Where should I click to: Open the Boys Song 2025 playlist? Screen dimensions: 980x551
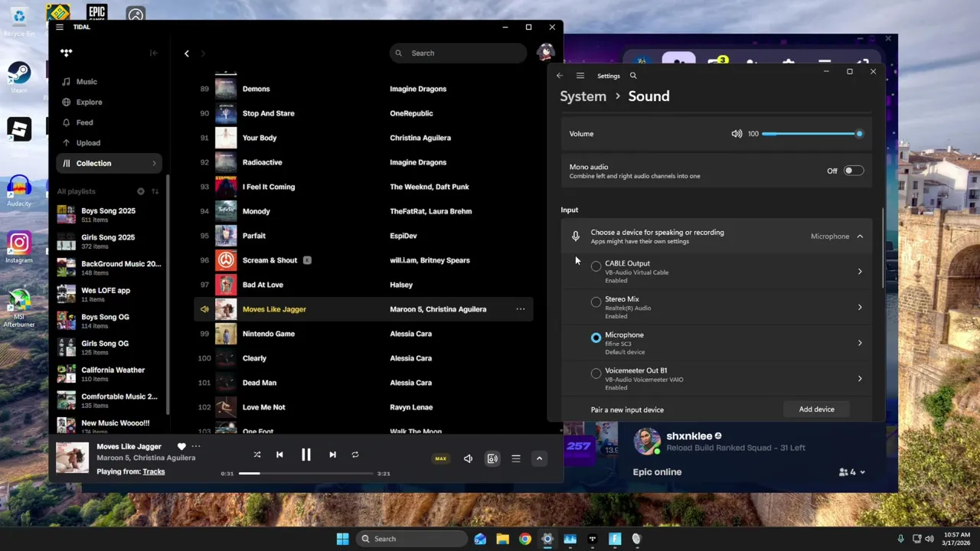109,215
